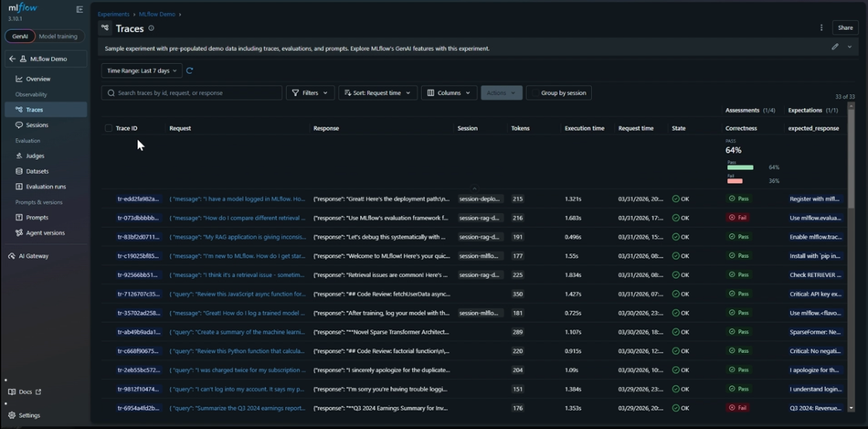Edit the experiment description with pencil icon
This screenshot has height=429, width=868.
(x=835, y=48)
